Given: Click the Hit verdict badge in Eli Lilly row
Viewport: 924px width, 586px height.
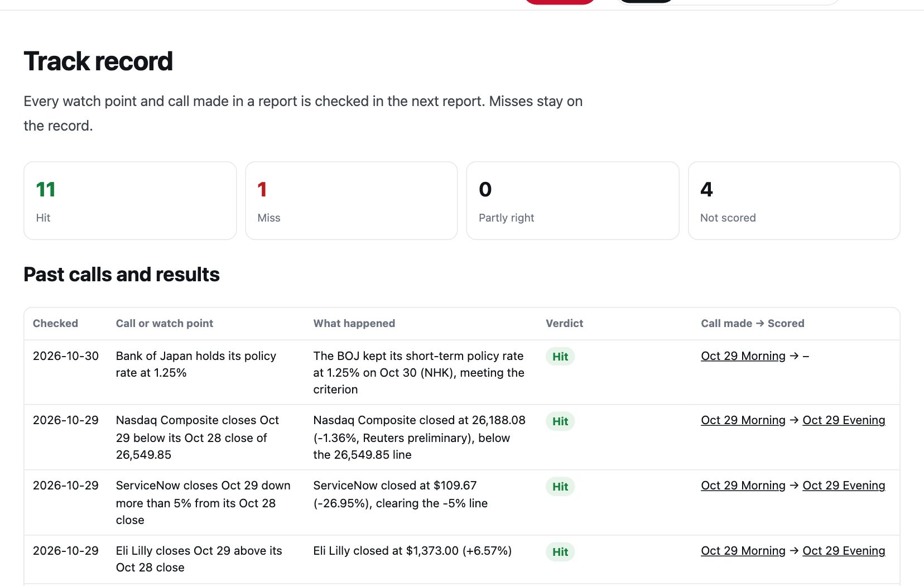Looking at the screenshot, I should pos(560,552).
